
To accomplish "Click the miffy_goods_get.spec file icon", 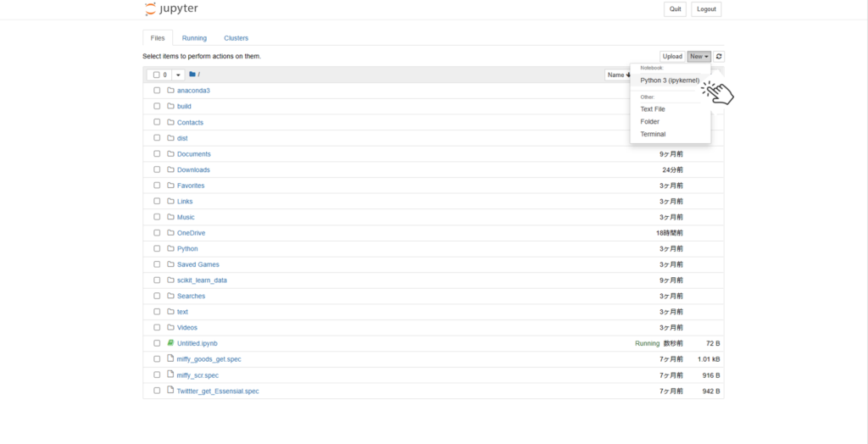I will click(170, 359).
